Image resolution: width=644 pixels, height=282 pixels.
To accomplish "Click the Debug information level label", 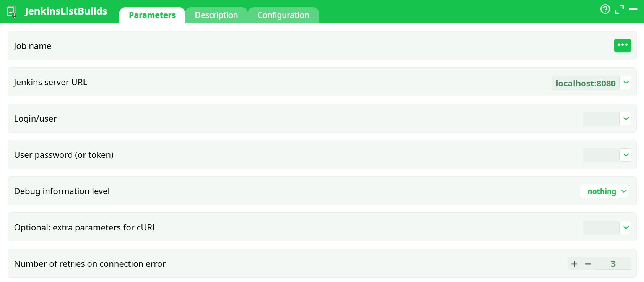I will coord(62,191).
